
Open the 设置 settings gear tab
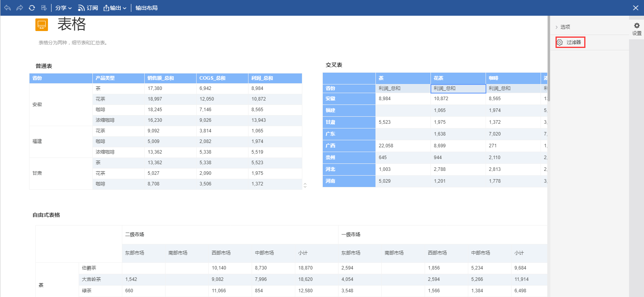(637, 29)
